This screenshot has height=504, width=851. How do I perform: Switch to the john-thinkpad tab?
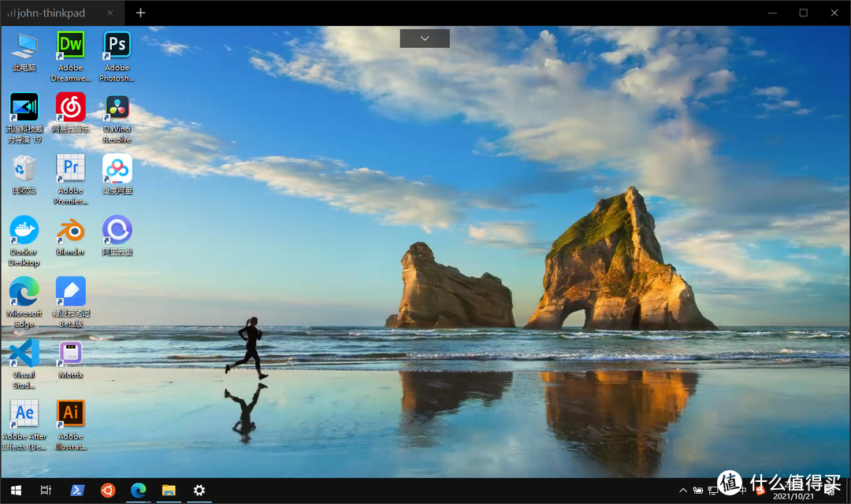coord(51,13)
